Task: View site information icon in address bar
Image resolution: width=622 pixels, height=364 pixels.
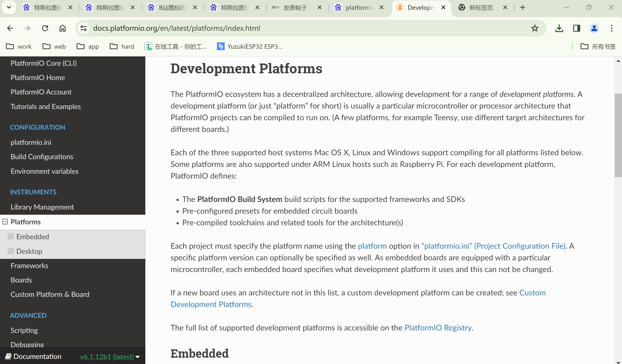Action: pyautogui.click(x=84, y=28)
